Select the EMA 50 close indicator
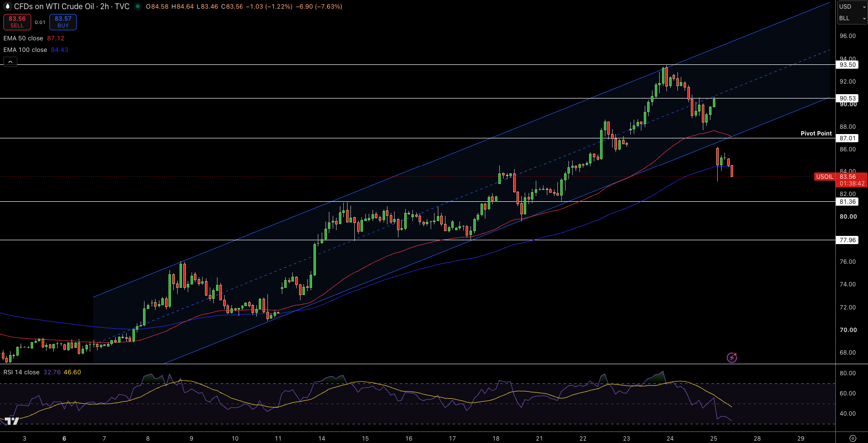Image resolution: width=868 pixels, height=443 pixels. 23,38
